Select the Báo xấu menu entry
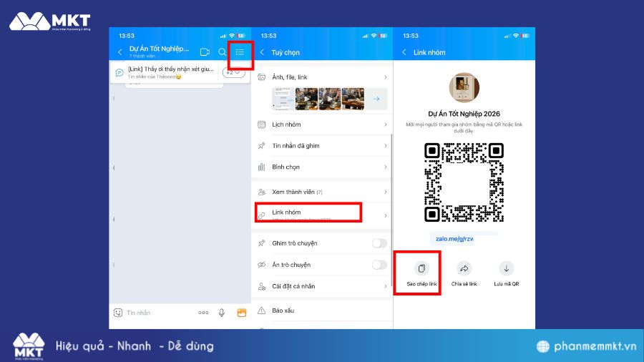Screen dimensions: 644x362 click(x=323, y=310)
